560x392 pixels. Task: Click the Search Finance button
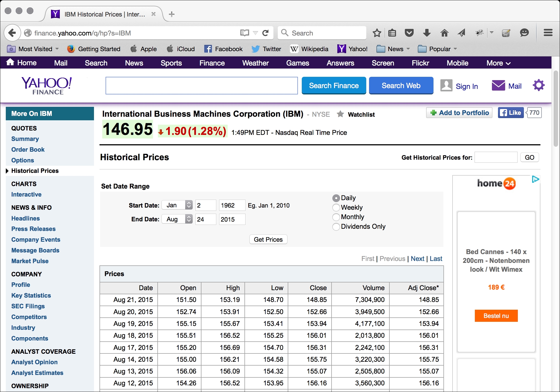[x=334, y=86]
